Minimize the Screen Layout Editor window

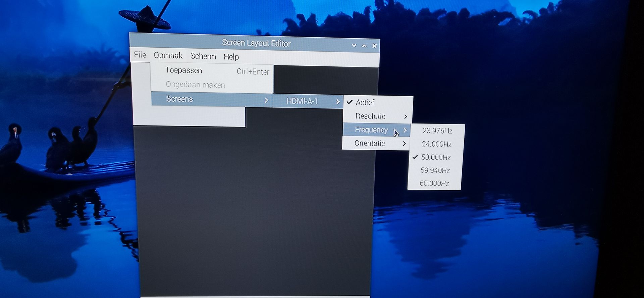[x=354, y=46]
